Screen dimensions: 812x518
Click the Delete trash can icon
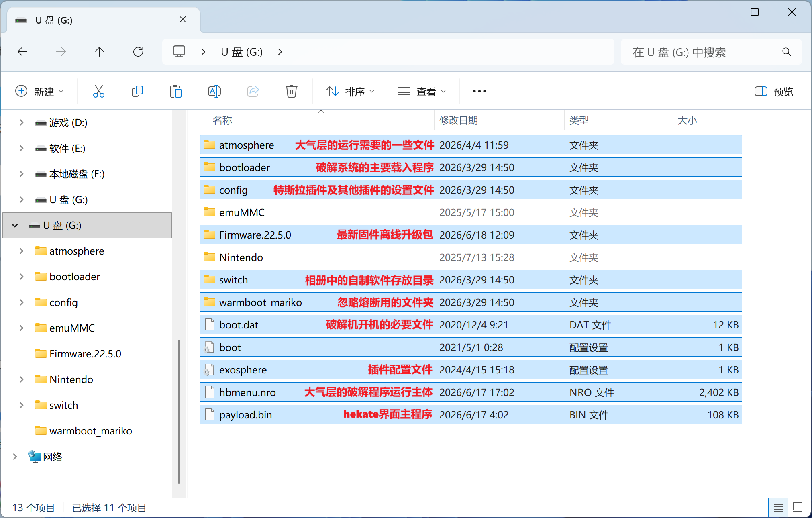tap(291, 92)
